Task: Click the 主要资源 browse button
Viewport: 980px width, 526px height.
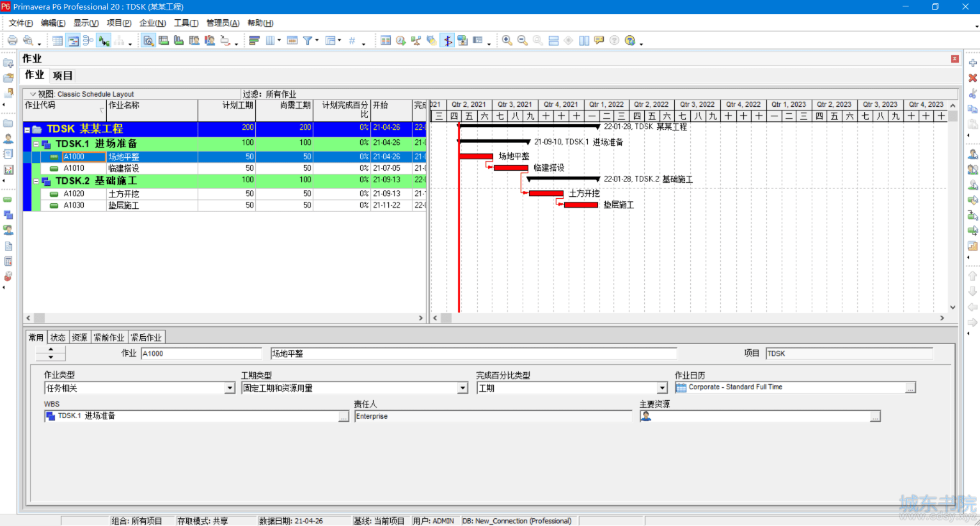Action: click(876, 416)
